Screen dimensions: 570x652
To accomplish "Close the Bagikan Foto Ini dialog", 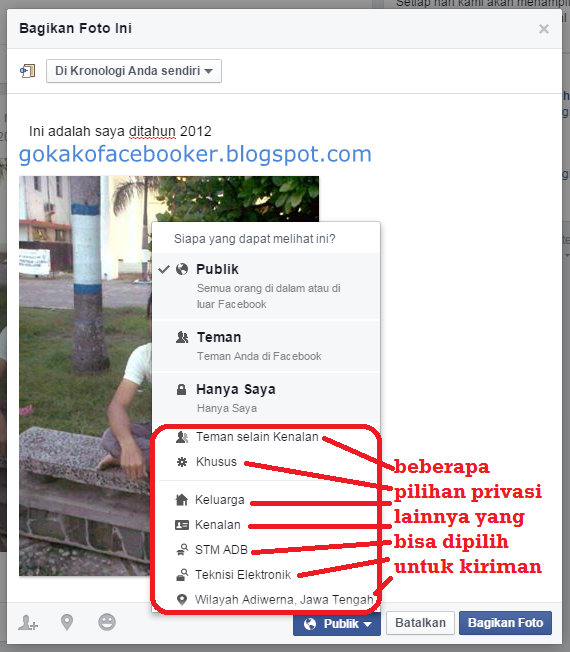I will tap(544, 29).
